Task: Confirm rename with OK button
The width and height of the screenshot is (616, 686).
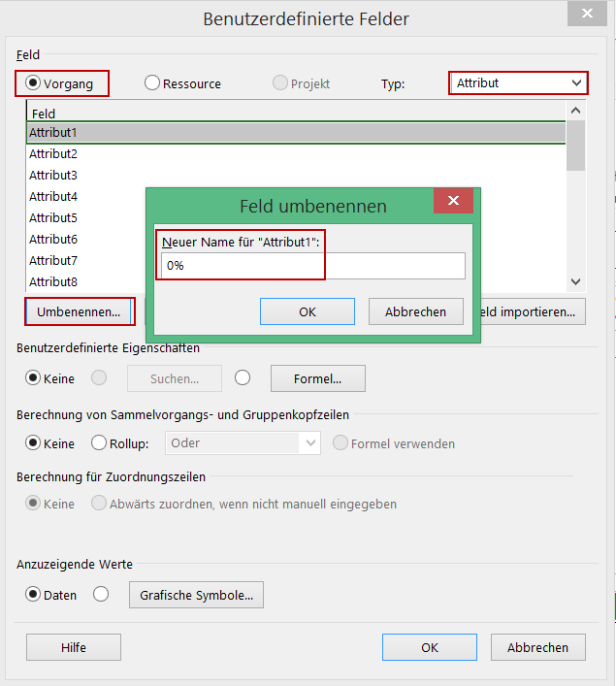Action: click(x=308, y=311)
